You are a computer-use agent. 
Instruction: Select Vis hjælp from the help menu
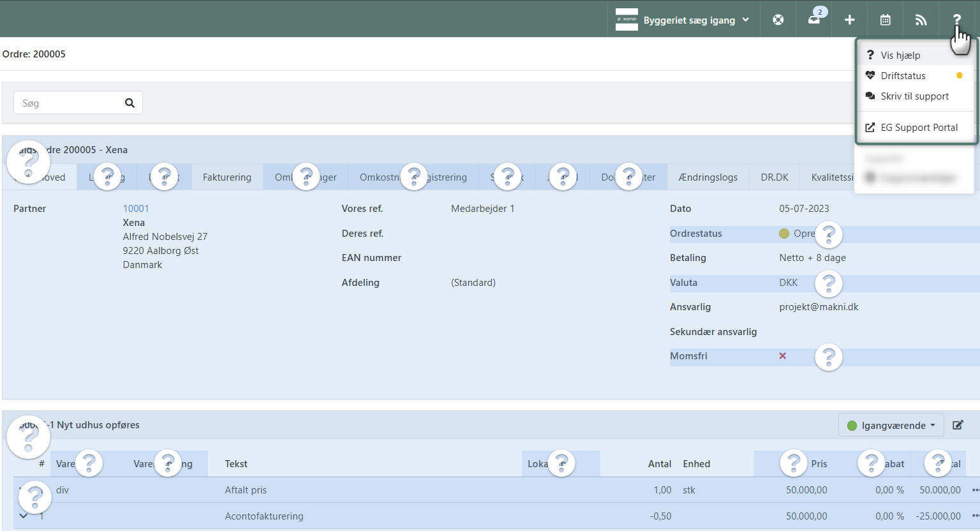900,56
